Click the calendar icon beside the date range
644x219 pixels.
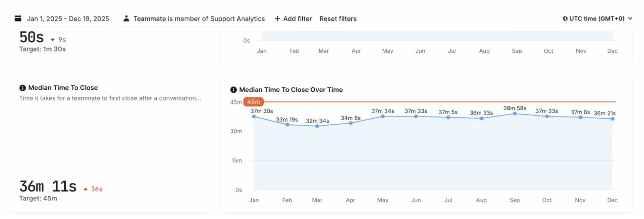(x=18, y=18)
